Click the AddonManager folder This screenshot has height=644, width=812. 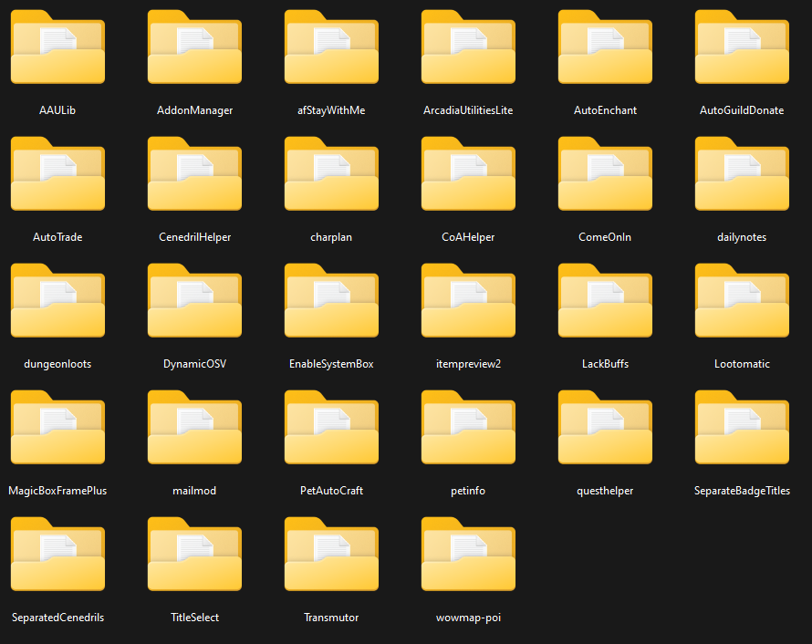(194, 48)
